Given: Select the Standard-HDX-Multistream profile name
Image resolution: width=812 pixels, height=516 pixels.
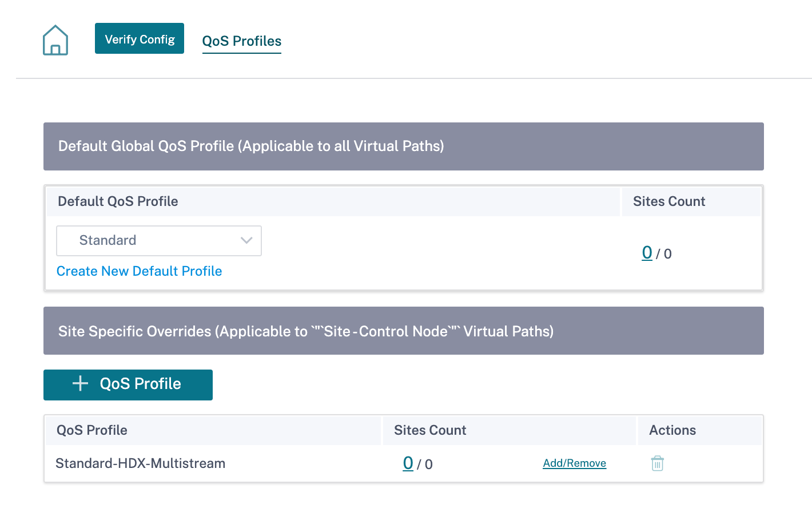Looking at the screenshot, I should tap(140, 463).
